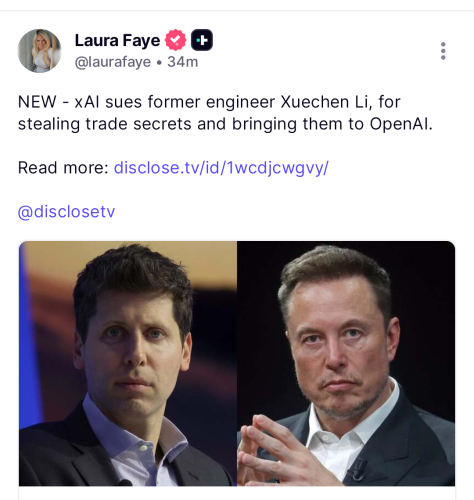Open Laura Faye's profile avatar
Screen dimensions: 474x500
pyautogui.click(x=39, y=51)
